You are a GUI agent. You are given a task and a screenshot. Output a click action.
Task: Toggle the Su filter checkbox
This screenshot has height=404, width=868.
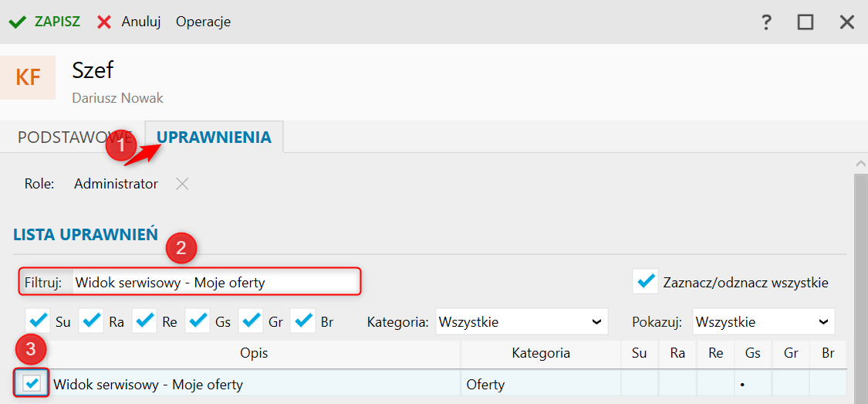tap(37, 321)
